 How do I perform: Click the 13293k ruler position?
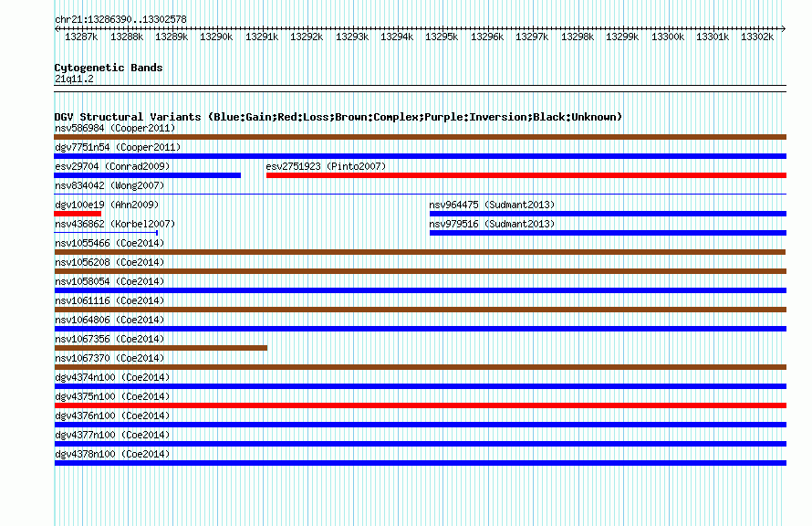352,37
